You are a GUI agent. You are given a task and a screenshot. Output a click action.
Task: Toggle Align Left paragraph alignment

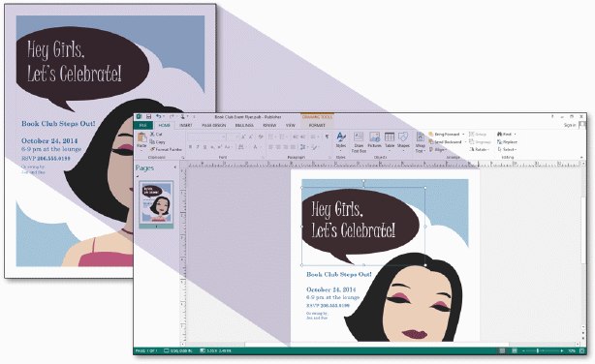[270, 147]
